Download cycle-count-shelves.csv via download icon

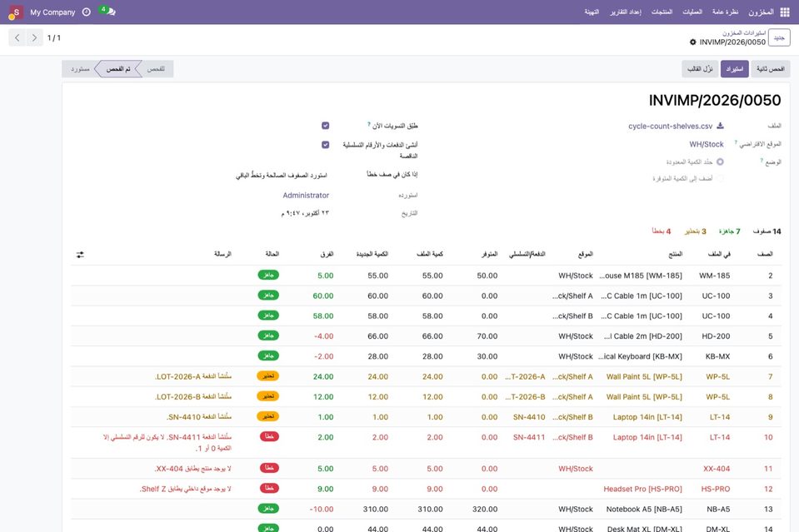pos(720,126)
